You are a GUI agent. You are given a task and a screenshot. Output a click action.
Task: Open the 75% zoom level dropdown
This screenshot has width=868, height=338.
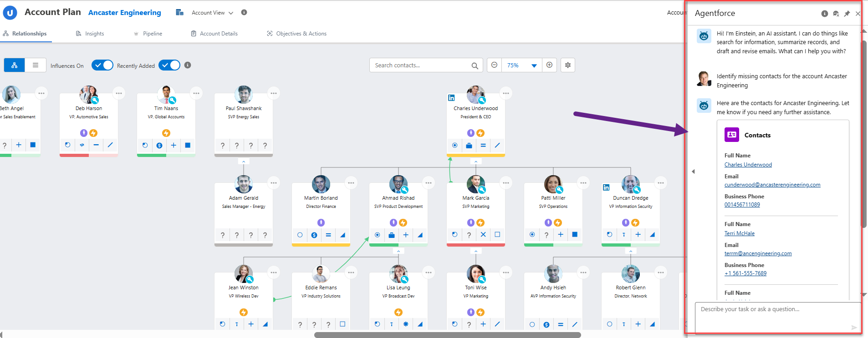pyautogui.click(x=522, y=65)
